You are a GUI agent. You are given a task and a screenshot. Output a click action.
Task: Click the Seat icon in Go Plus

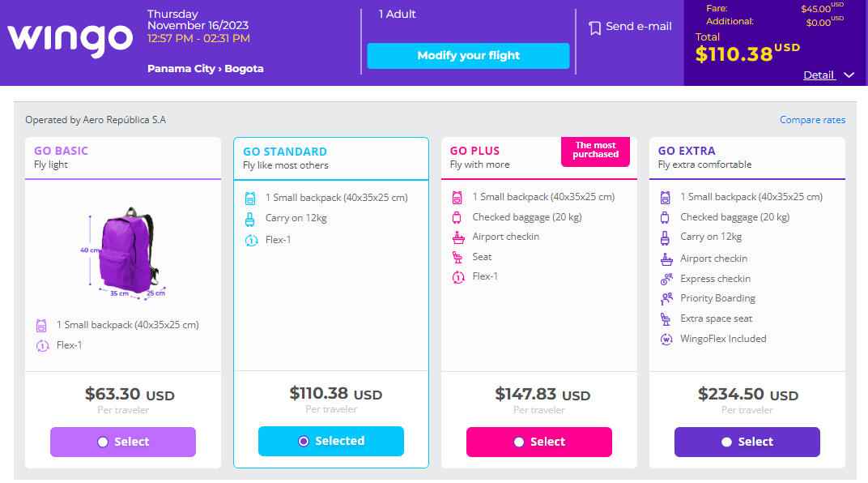click(457, 257)
